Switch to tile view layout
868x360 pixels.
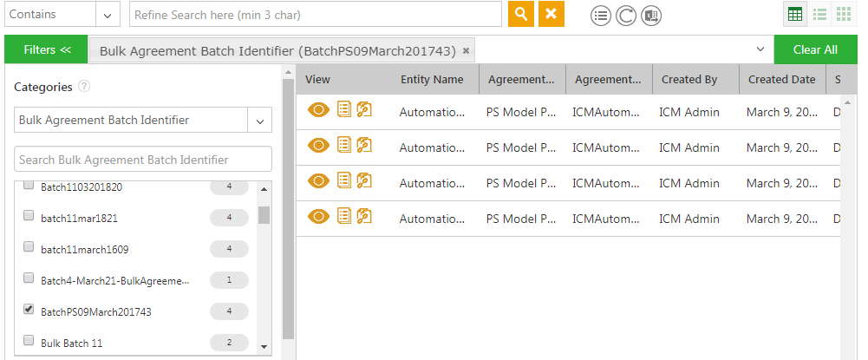pyautogui.click(x=843, y=14)
